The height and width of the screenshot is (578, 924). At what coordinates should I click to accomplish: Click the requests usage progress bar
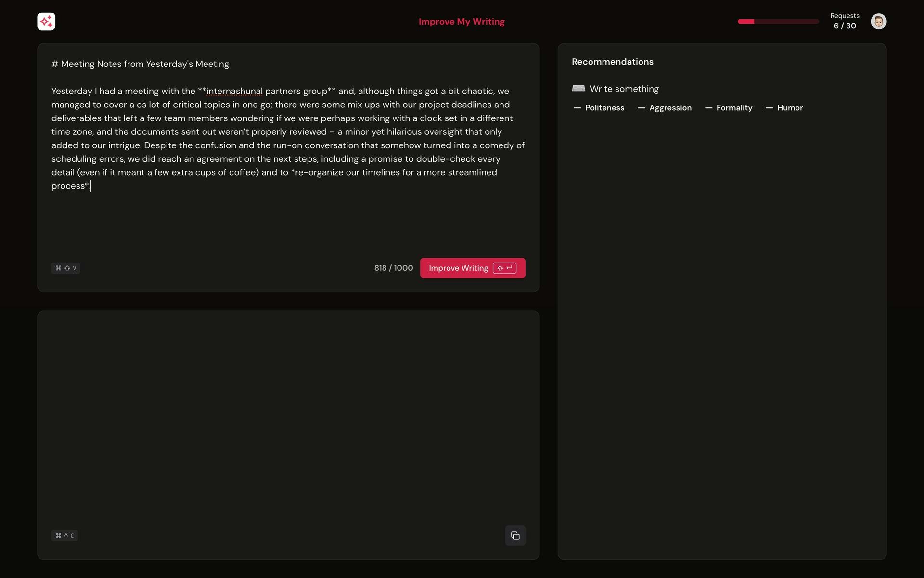(x=778, y=22)
